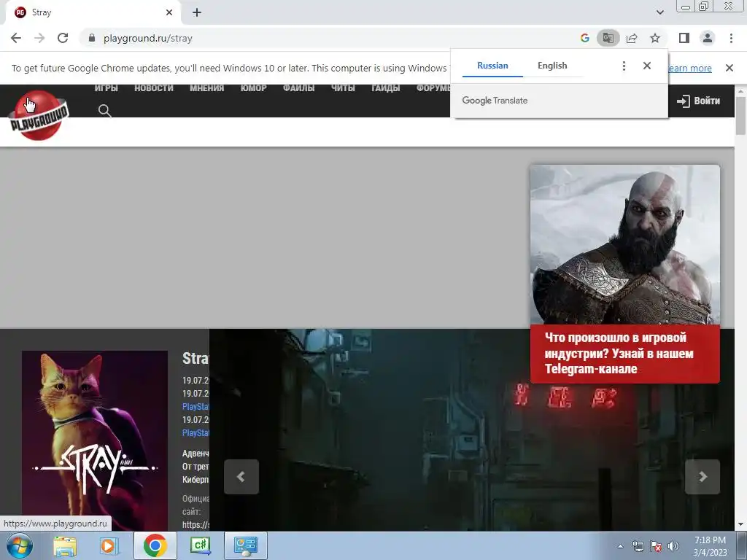Image resolution: width=747 pixels, height=560 pixels.
Task: Close the Stray tab
Action: click(169, 12)
